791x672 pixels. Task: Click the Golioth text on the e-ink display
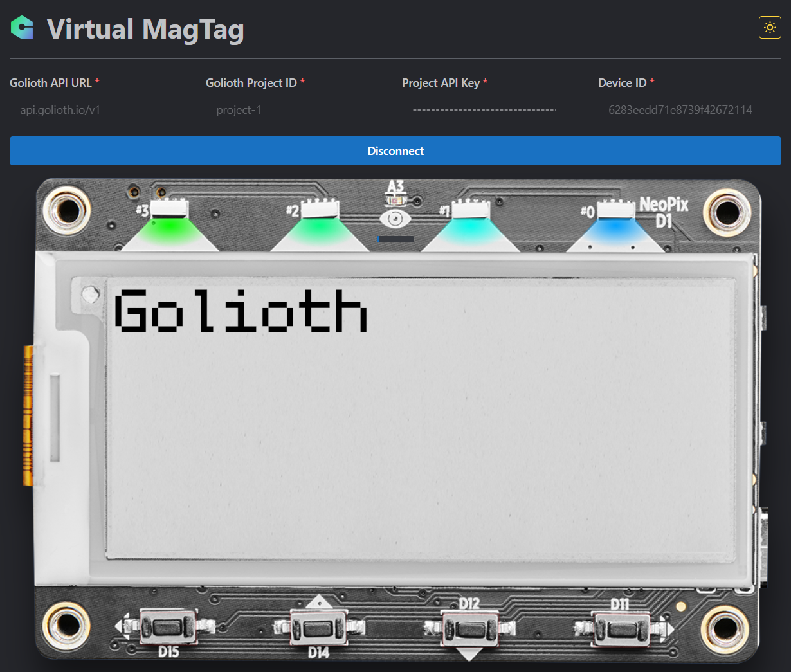[x=241, y=311]
